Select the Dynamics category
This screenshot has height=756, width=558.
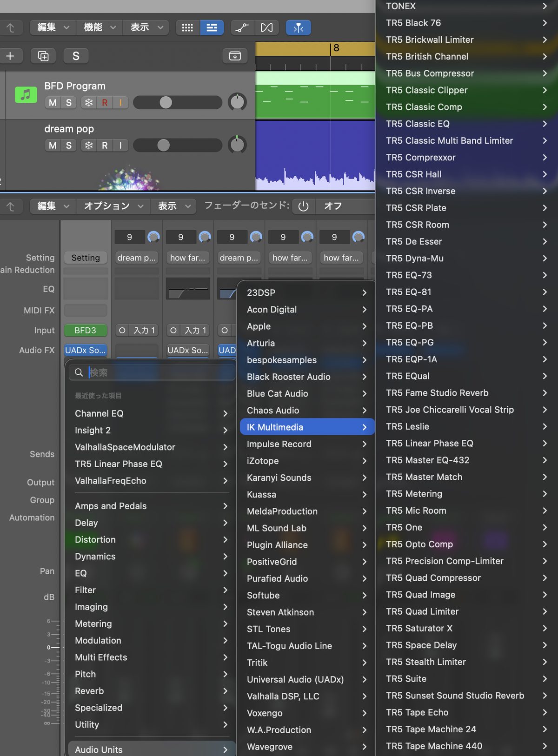click(151, 557)
